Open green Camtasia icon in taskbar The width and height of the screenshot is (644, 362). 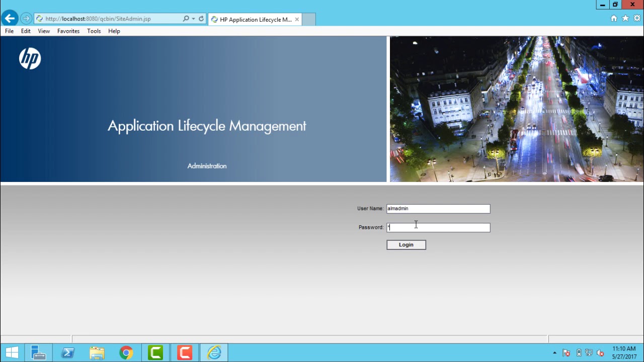tap(155, 352)
